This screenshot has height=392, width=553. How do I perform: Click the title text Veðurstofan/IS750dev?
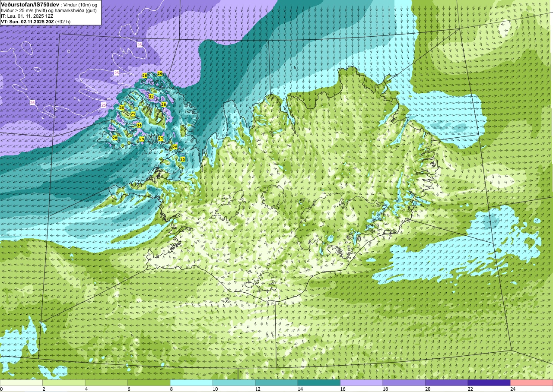(30, 4)
